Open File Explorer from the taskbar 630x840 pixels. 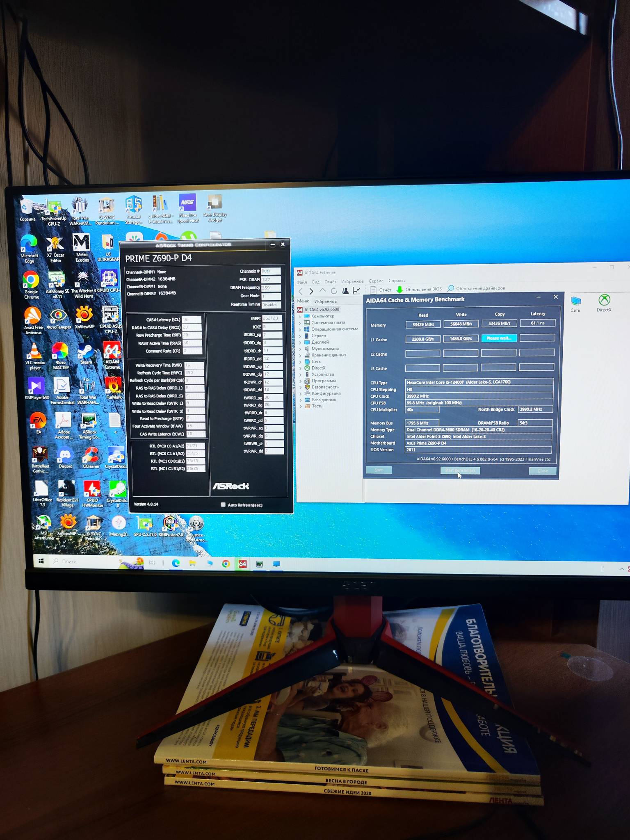pyautogui.click(x=192, y=564)
